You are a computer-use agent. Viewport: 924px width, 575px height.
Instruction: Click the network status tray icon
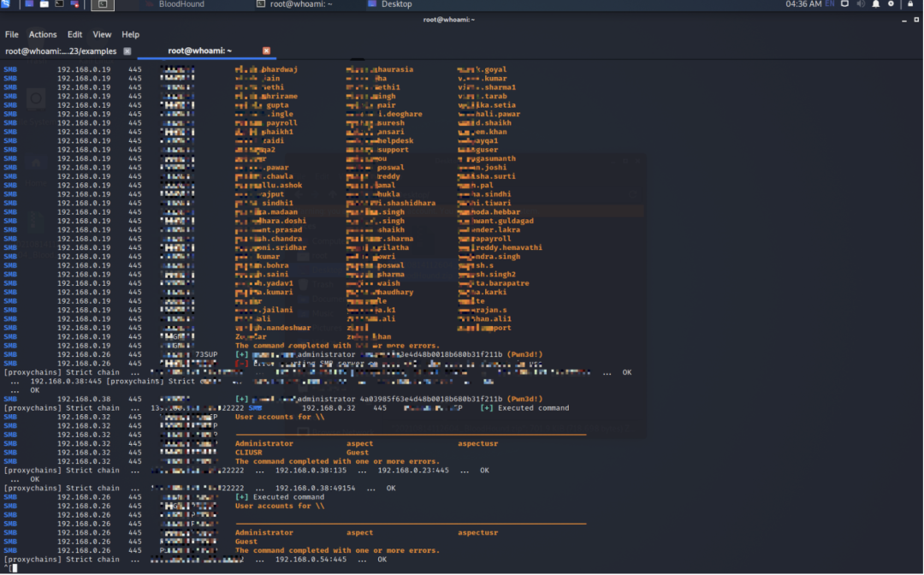pos(844,4)
